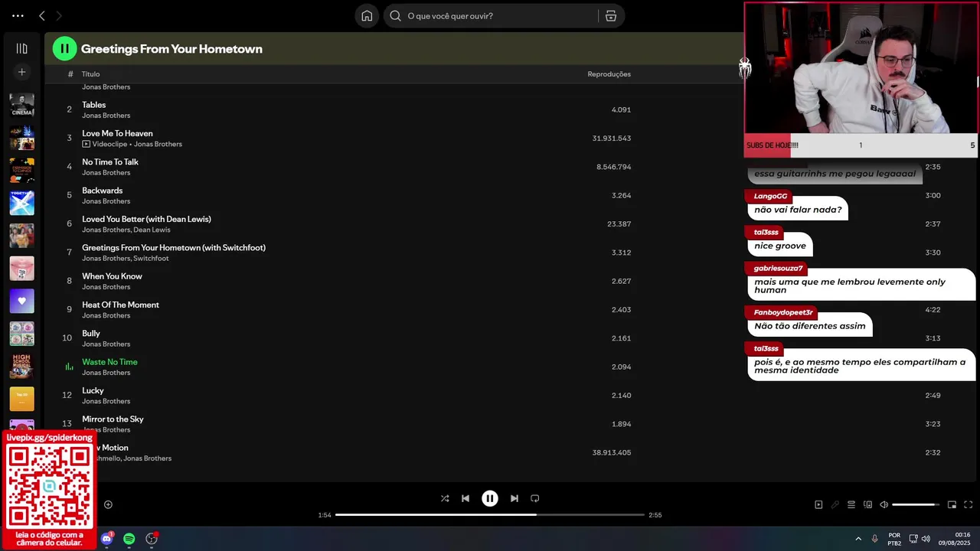Open the CINEMA playlist thumbnail
This screenshot has width=980, height=551.
pos(21,105)
